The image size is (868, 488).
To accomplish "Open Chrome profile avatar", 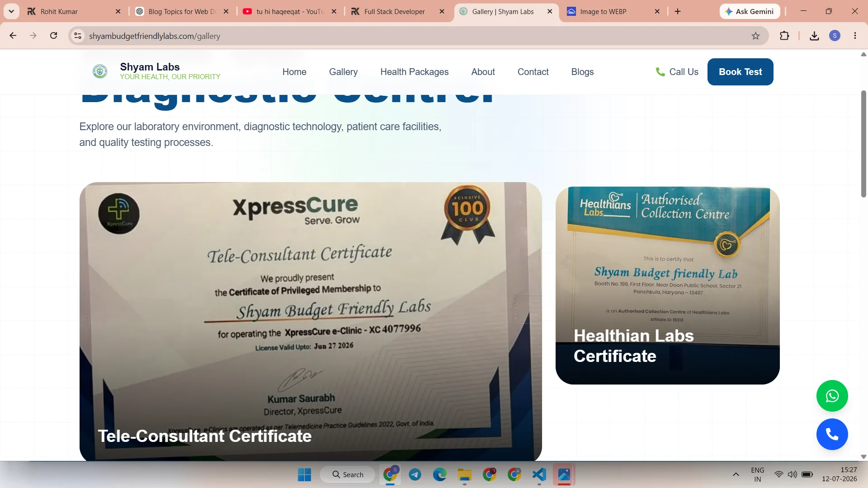I will click(x=835, y=36).
